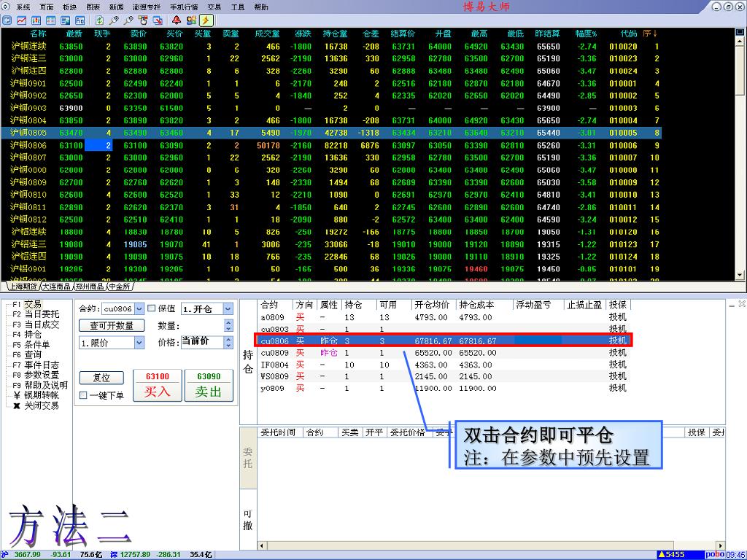Switch to the 大连商品 tab
Image resolution: width=747 pixels, height=560 pixels.
56,287
